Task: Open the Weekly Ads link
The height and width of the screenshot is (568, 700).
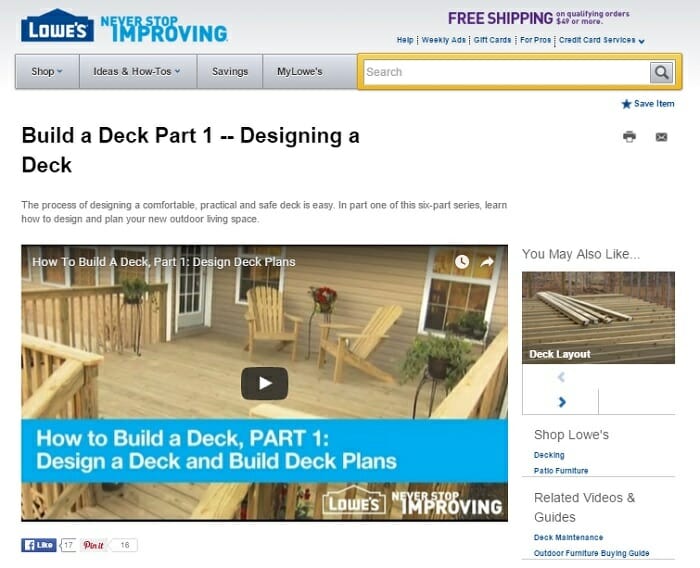Action: coord(443,40)
